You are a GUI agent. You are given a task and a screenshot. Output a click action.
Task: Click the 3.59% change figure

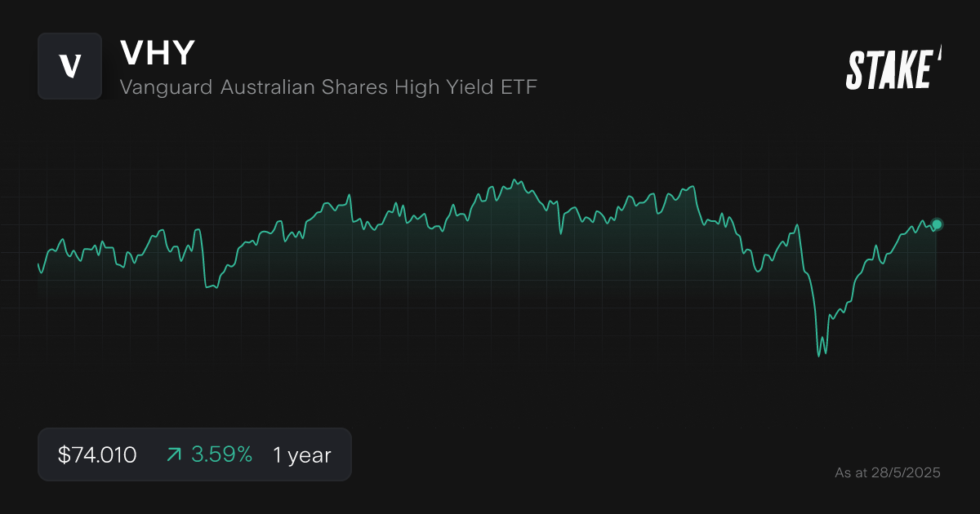click(221, 454)
